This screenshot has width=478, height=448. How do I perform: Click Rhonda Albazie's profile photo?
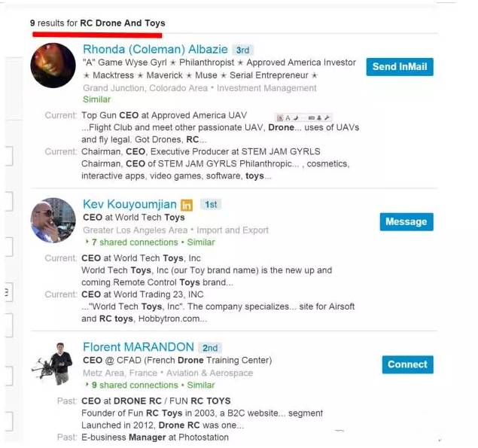coord(53,66)
